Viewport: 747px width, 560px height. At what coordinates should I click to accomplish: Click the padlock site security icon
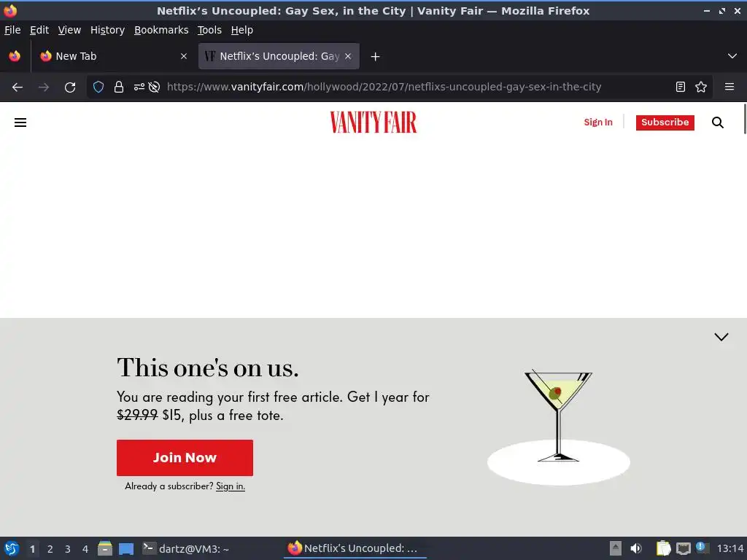(119, 87)
